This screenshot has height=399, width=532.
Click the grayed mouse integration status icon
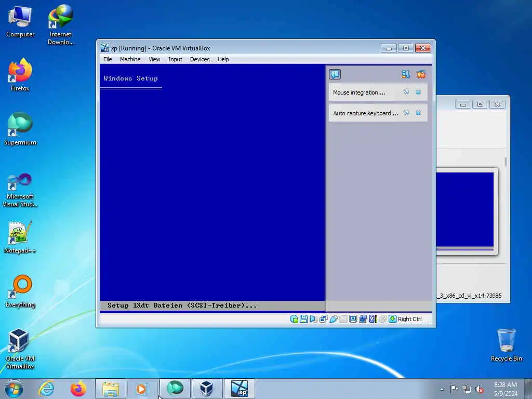[x=383, y=319]
